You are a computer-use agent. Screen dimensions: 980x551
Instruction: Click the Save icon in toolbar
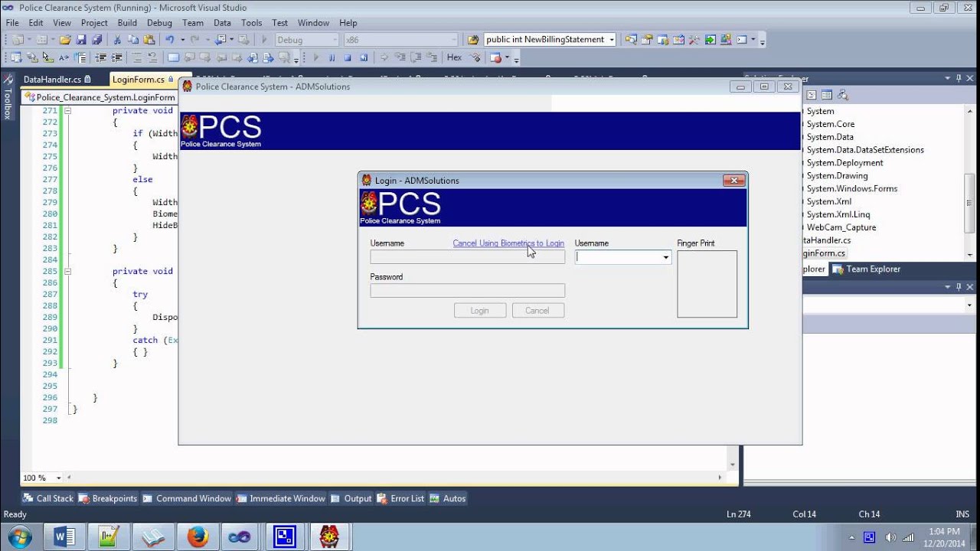pos(82,40)
